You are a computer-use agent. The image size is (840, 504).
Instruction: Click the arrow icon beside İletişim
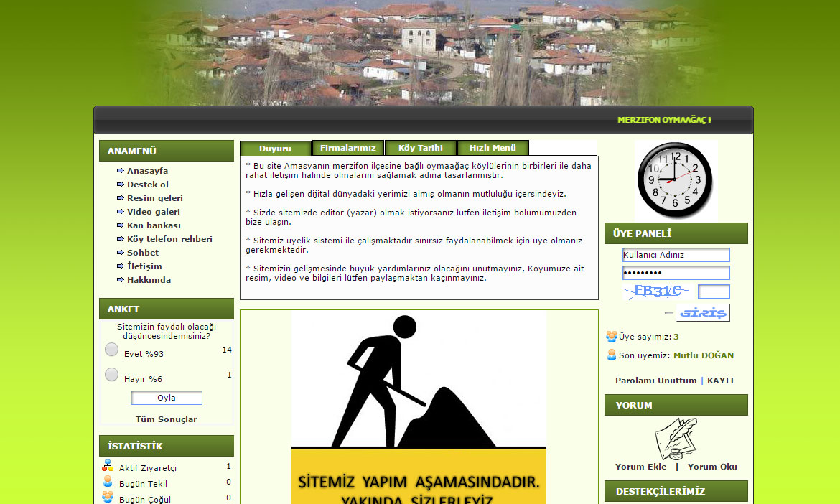point(121,266)
